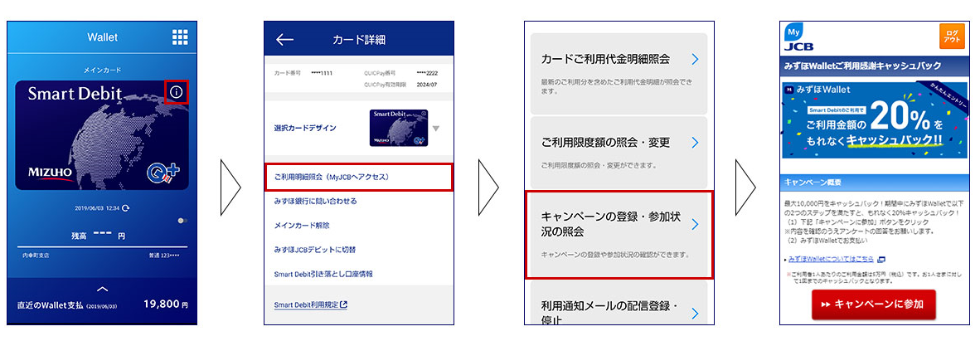This screenshot has width=980, height=341.
Task: Open the card design dropdown triangle
Action: click(435, 129)
